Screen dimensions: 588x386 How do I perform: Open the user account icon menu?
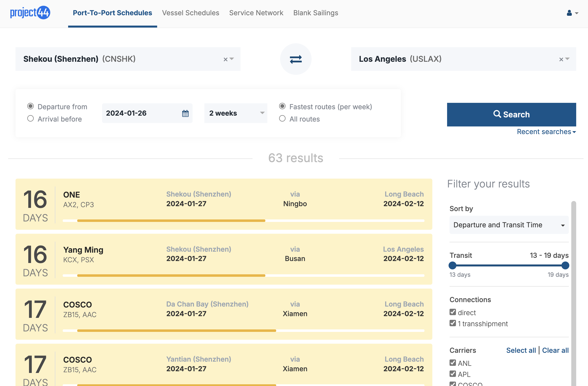click(x=572, y=13)
